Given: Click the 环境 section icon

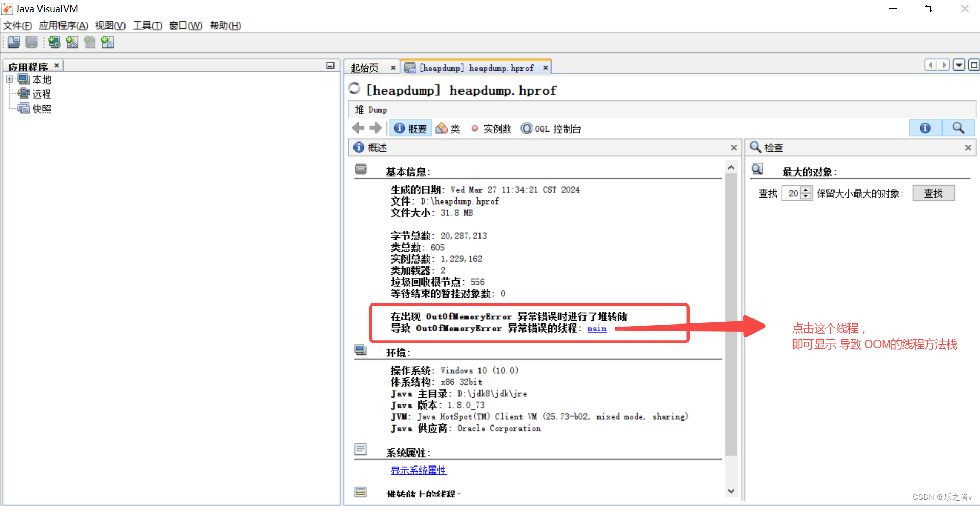Looking at the screenshot, I should click(361, 350).
